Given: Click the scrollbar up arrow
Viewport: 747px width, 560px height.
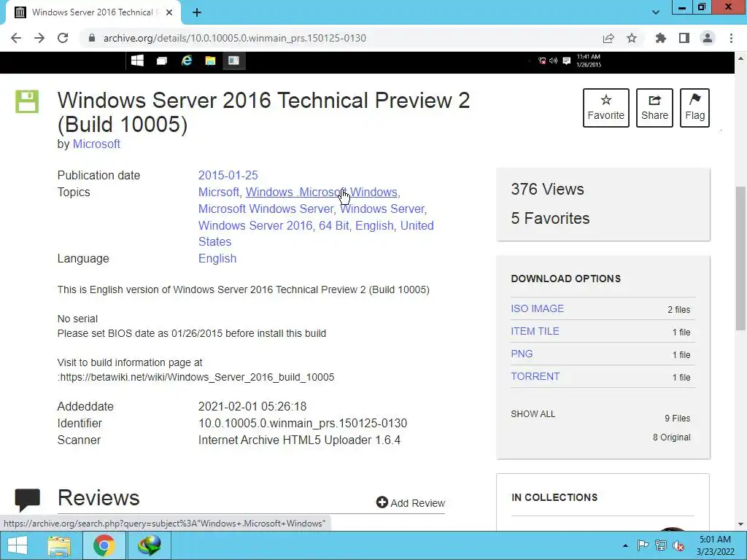Looking at the screenshot, I should tap(741, 58).
